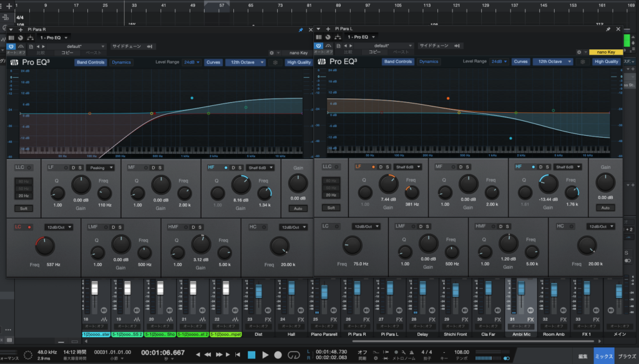
Task: Select the Ambi Mic mixer channel
Action: [x=521, y=334]
